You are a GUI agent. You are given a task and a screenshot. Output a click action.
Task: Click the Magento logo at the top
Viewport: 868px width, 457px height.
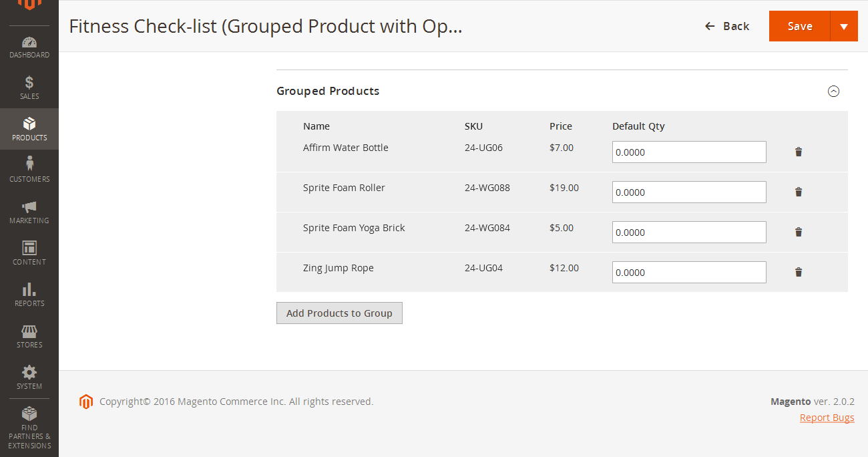pos(29,5)
